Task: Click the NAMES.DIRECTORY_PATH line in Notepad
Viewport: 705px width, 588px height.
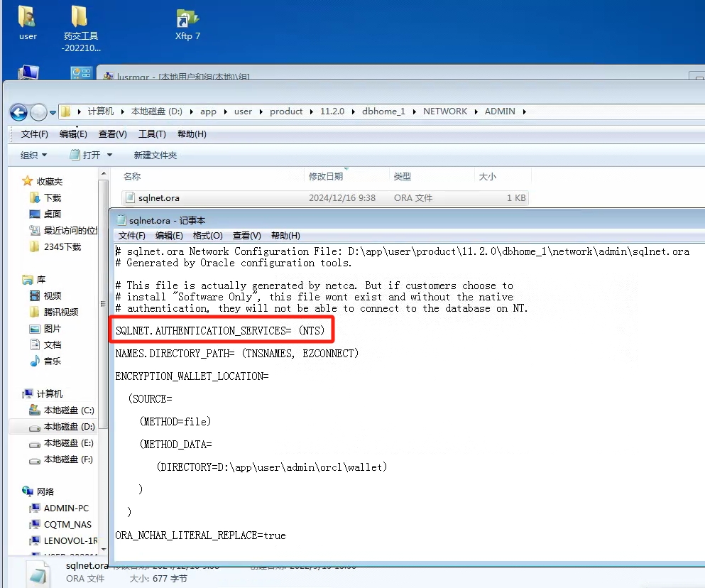Action: tap(237, 354)
